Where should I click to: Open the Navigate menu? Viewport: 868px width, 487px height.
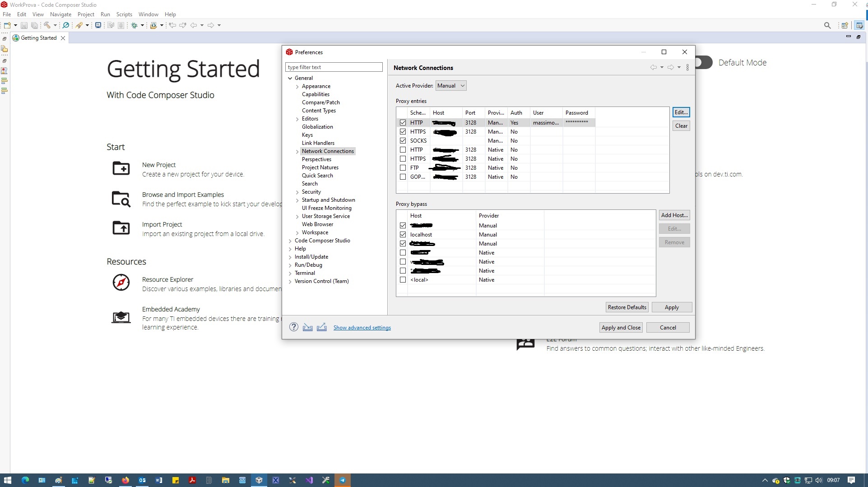point(61,14)
